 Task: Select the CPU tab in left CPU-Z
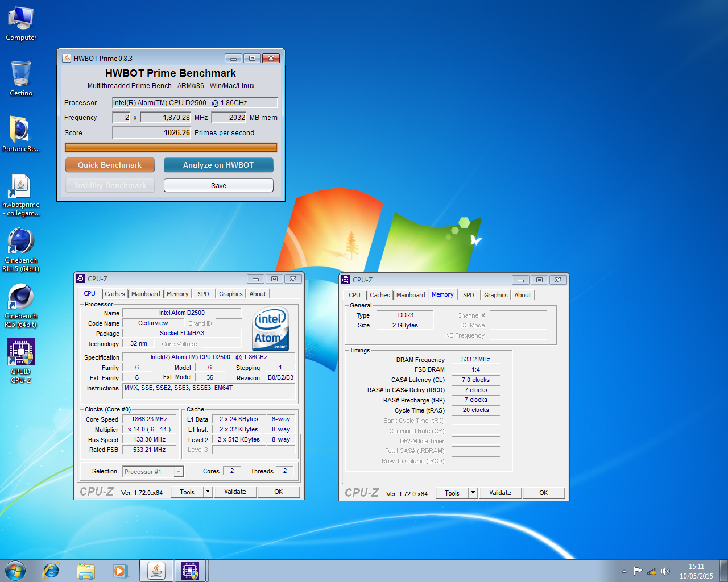(x=90, y=293)
